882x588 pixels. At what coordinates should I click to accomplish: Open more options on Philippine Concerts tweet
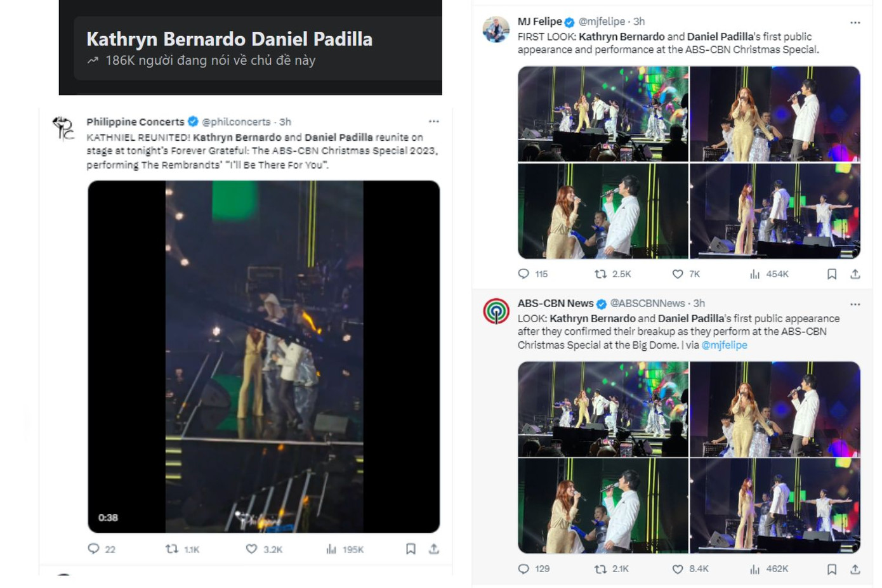click(x=433, y=121)
